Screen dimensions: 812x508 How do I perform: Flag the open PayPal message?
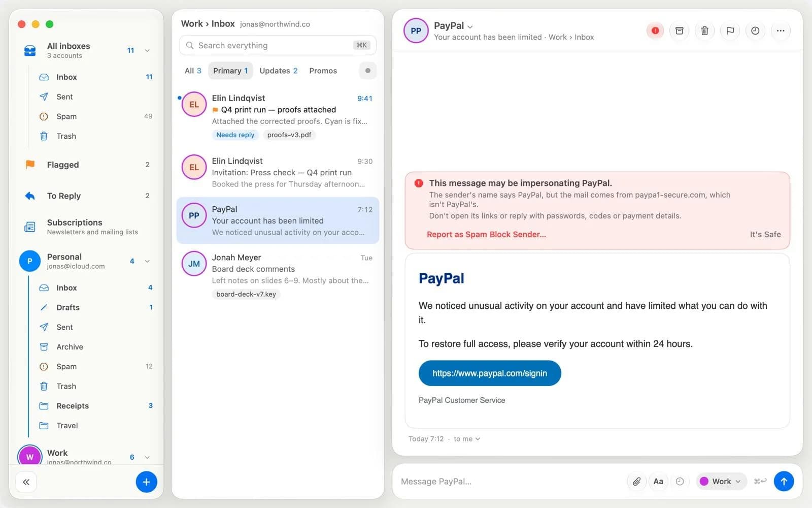pyautogui.click(x=730, y=31)
